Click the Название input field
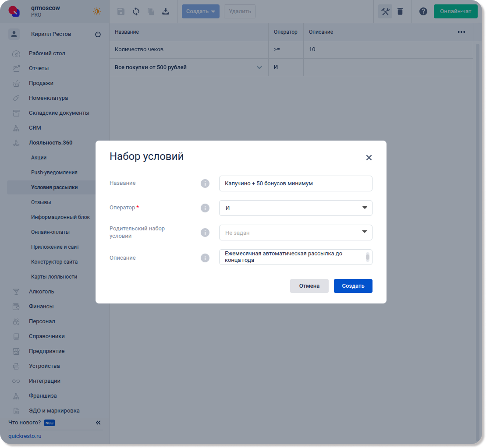Viewport: 486px width, 448px height. coord(295,183)
